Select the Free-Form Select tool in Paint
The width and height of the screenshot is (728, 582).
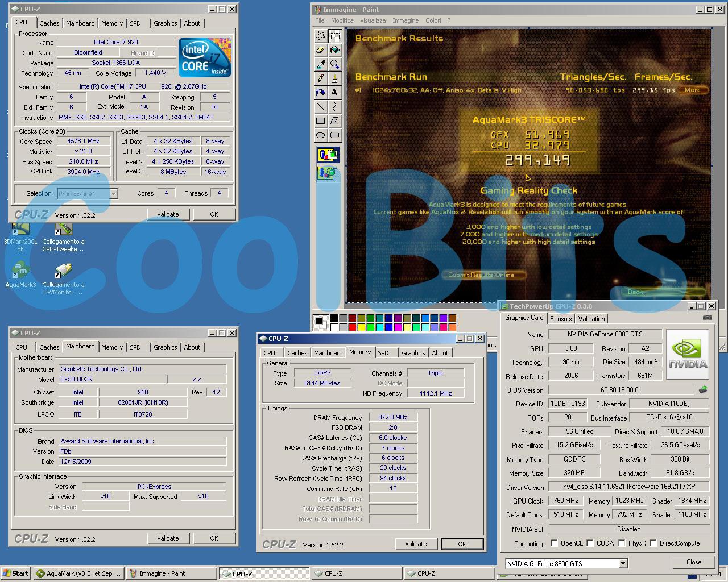pyautogui.click(x=321, y=35)
